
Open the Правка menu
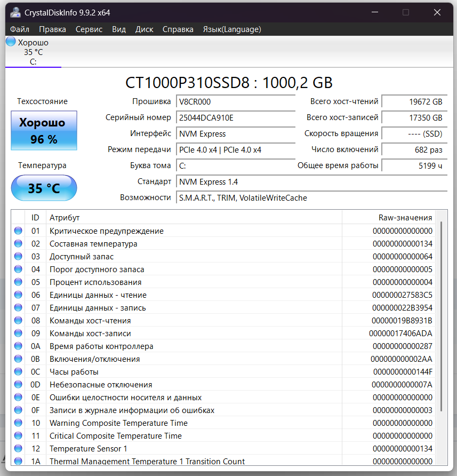pos(52,29)
